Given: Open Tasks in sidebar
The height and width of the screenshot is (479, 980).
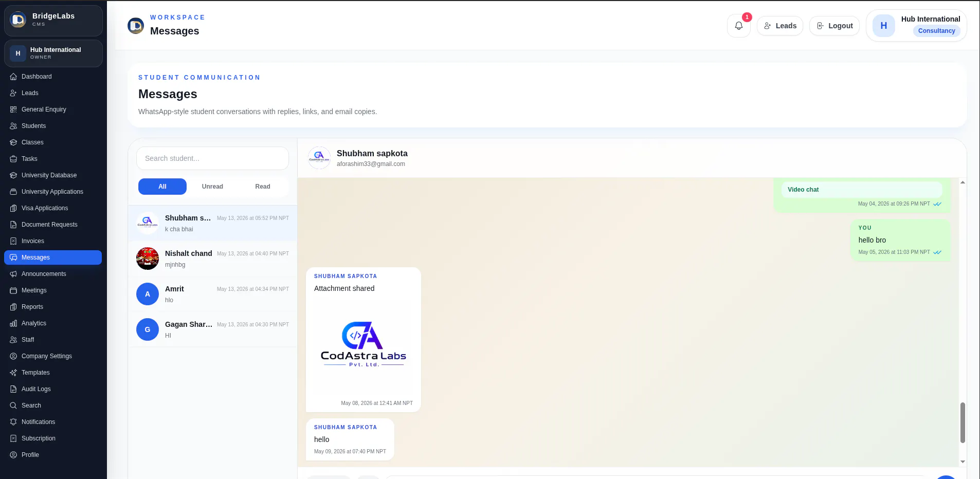Looking at the screenshot, I should (x=53, y=159).
